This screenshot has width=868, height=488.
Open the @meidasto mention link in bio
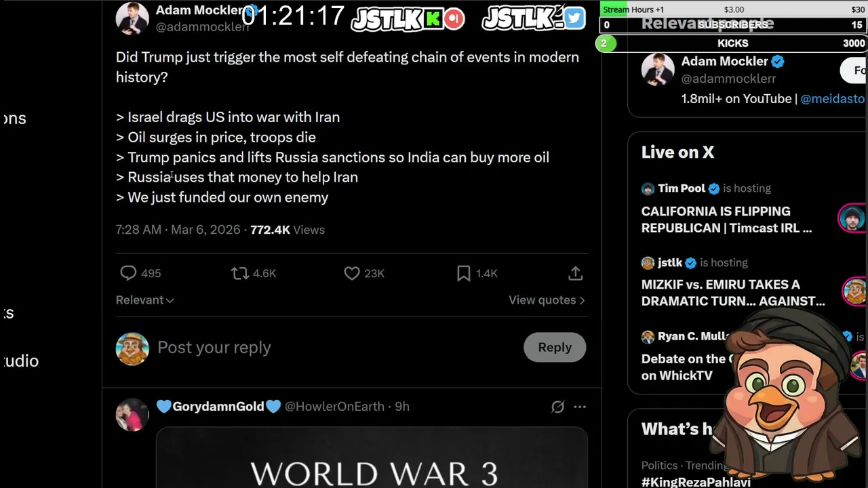[x=833, y=99]
